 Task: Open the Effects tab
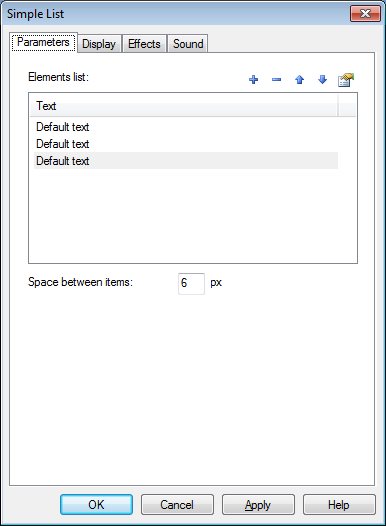tap(144, 44)
